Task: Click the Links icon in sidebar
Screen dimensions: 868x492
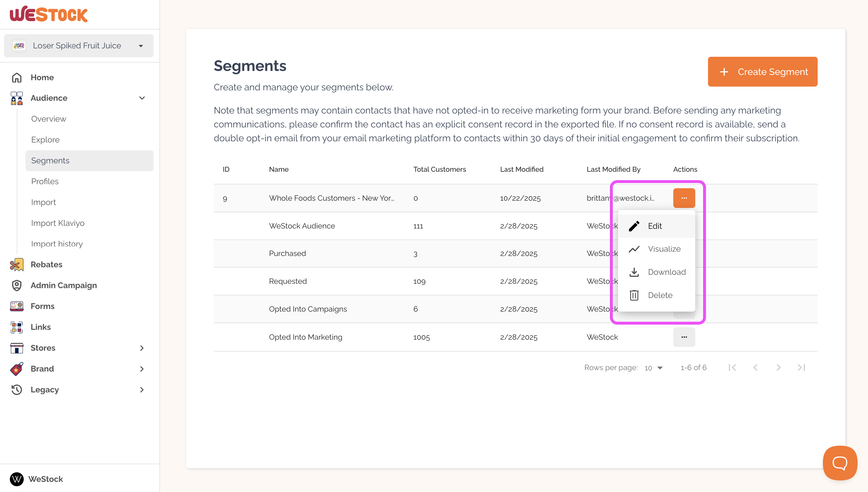Action: 16,327
